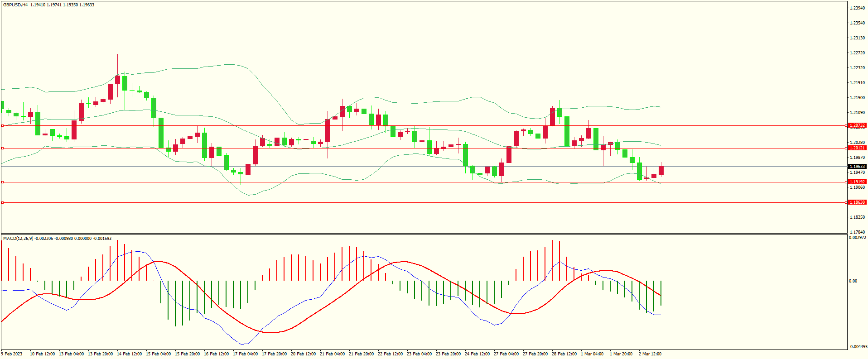Click the MACD 0.00 scale label

tap(853, 281)
